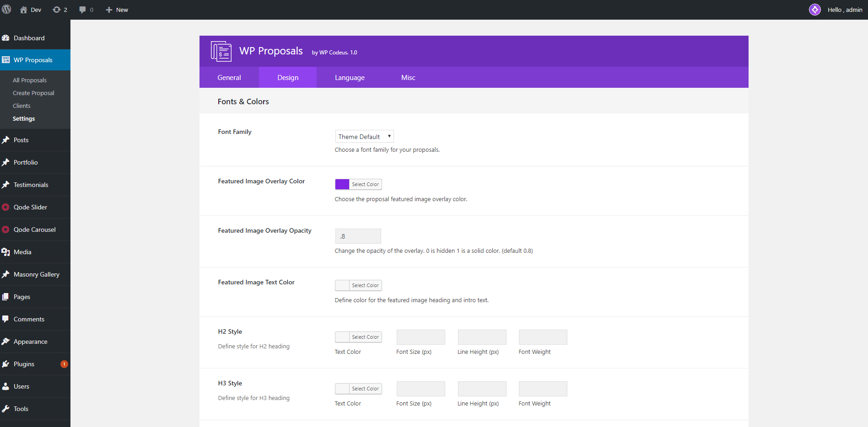Click the Media icon in sidebar
The image size is (868, 427).
[5, 252]
